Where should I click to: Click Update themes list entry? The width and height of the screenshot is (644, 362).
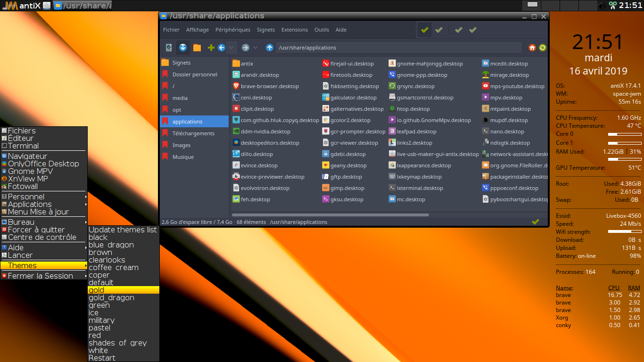(124, 230)
